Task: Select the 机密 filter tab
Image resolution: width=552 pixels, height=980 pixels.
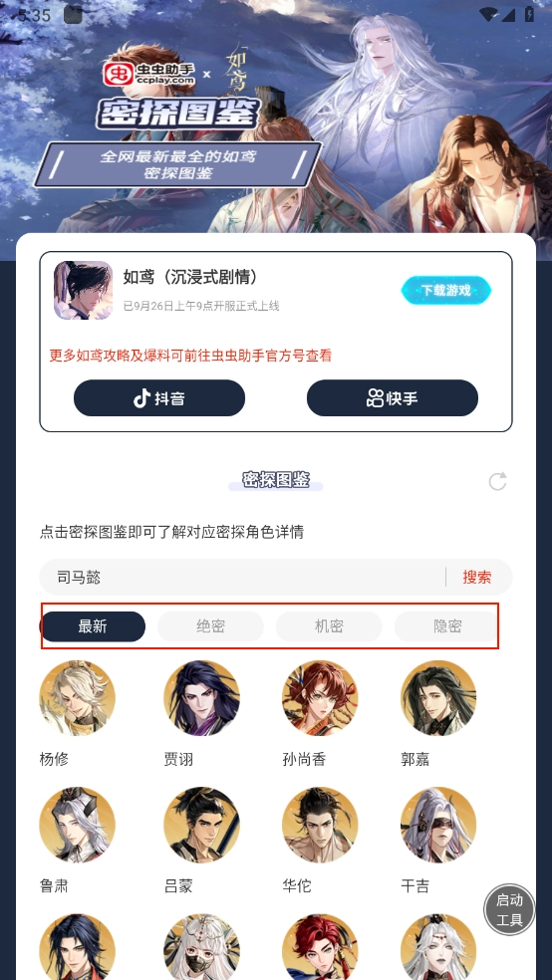Action: pos(329,626)
